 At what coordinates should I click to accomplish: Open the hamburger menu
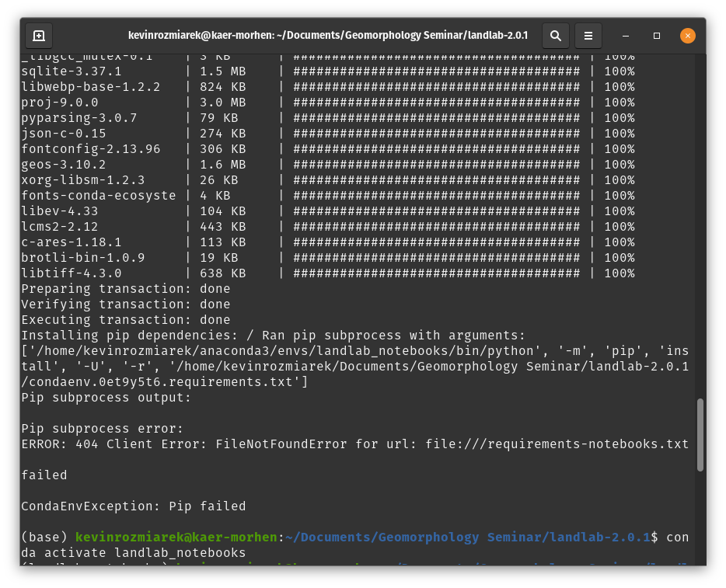pyautogui.click(x=588, y=36)
